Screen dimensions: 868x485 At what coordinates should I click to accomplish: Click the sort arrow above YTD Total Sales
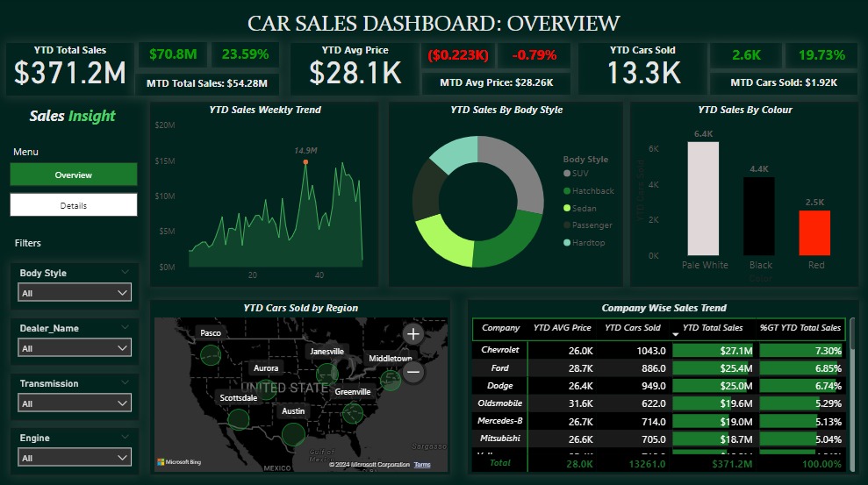coord(676,334)
